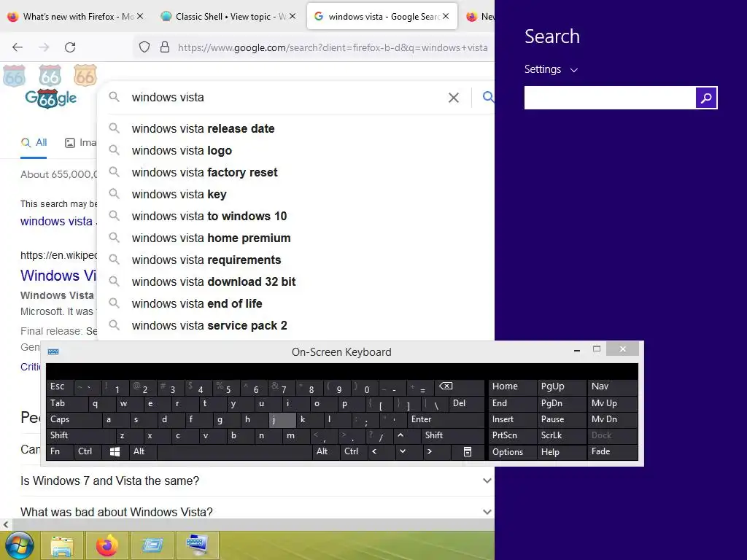Click the purple search button in Search pane
Image resolution: width=747 pixels, height=560 pixels.
click(706, 98)
